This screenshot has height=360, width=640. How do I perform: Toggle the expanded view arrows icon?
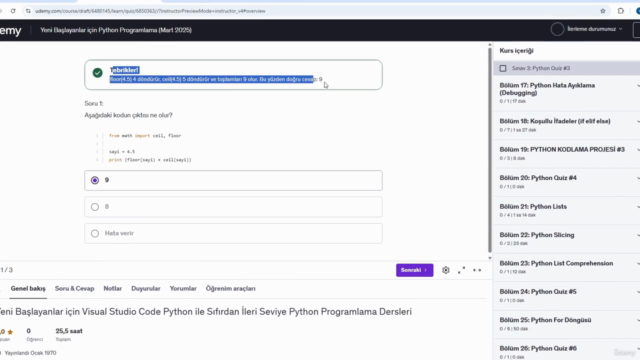click(477, 270)
